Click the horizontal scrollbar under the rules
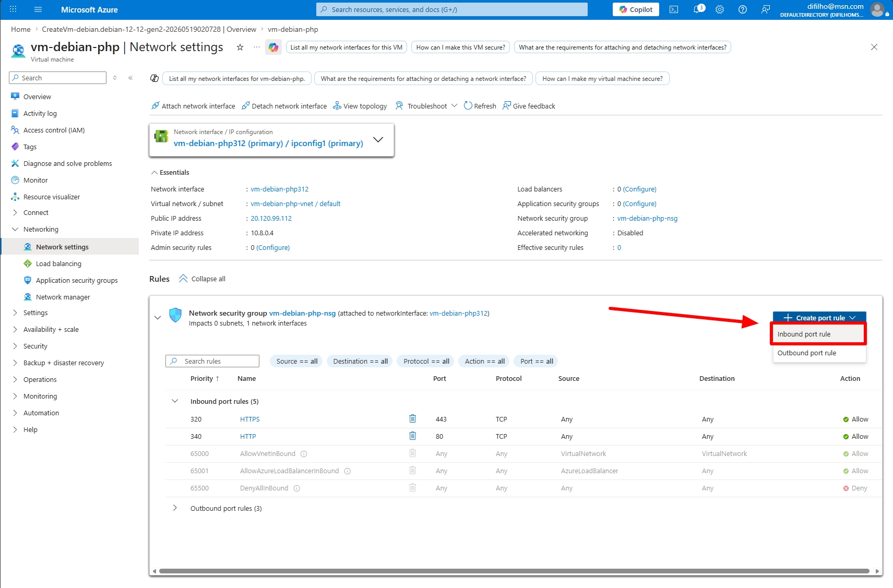Viewport: 893px width, 588px height. (x=514, y=571)
